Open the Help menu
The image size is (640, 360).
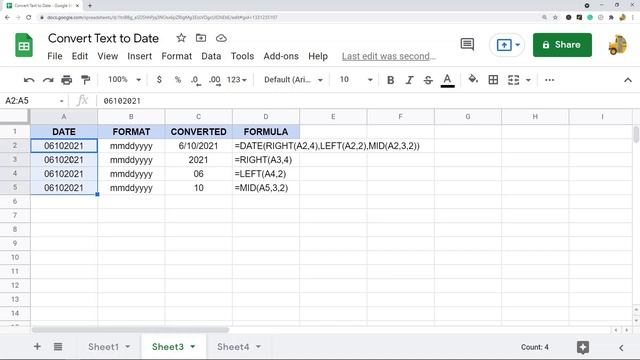pos(318,56)
